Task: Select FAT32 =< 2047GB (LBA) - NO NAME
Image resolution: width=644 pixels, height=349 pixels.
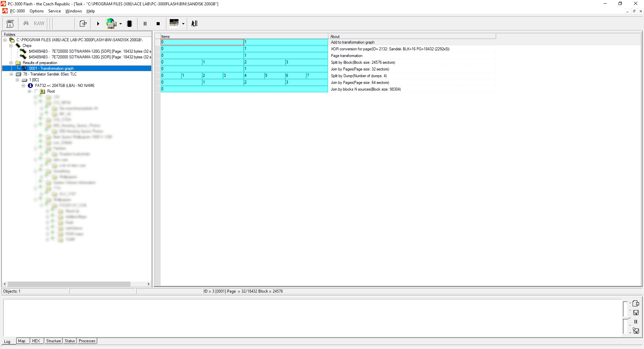Action: click(x=65, y=86)
